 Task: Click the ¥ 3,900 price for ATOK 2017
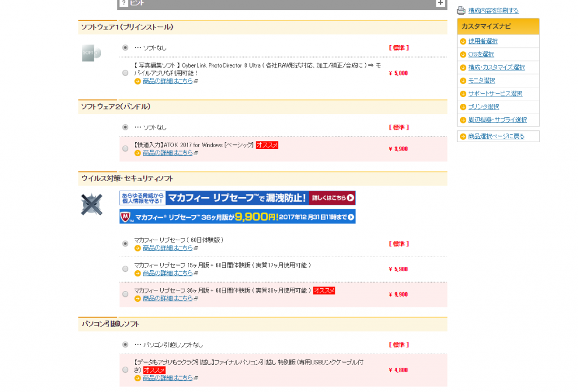tap(398, 149)
